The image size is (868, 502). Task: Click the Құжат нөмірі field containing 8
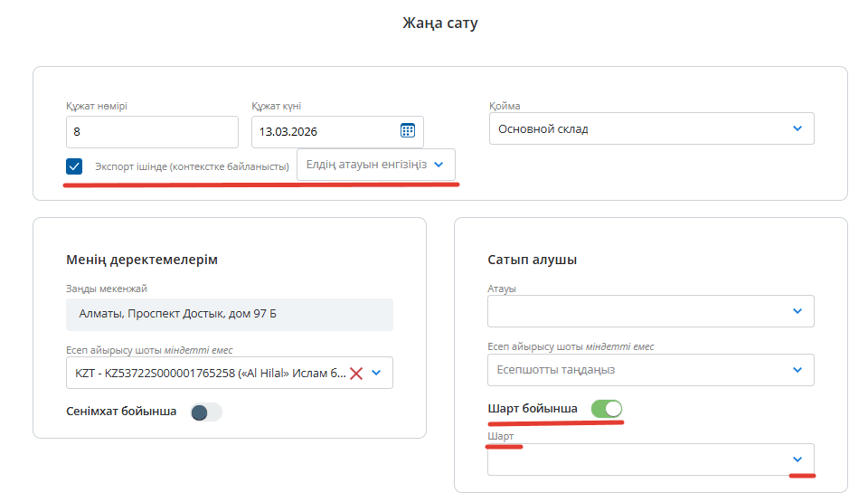(151, 131)
